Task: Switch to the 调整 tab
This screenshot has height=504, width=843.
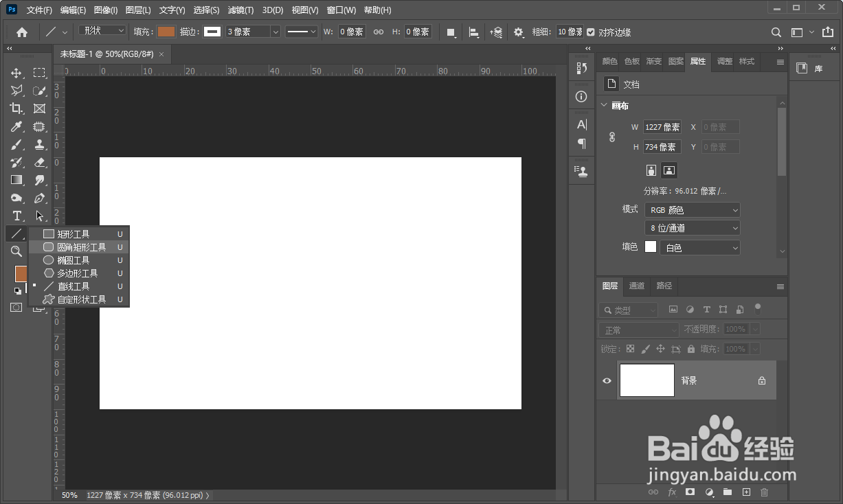Action: point(725,61)
